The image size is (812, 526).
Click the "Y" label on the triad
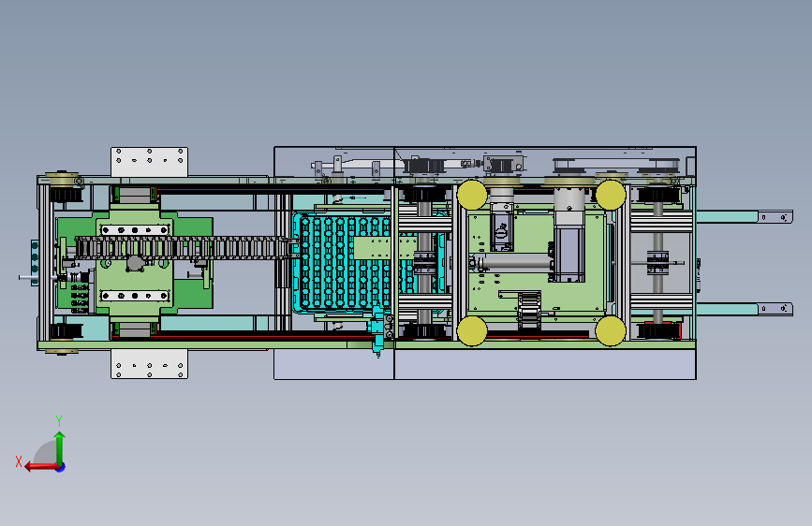59,421
